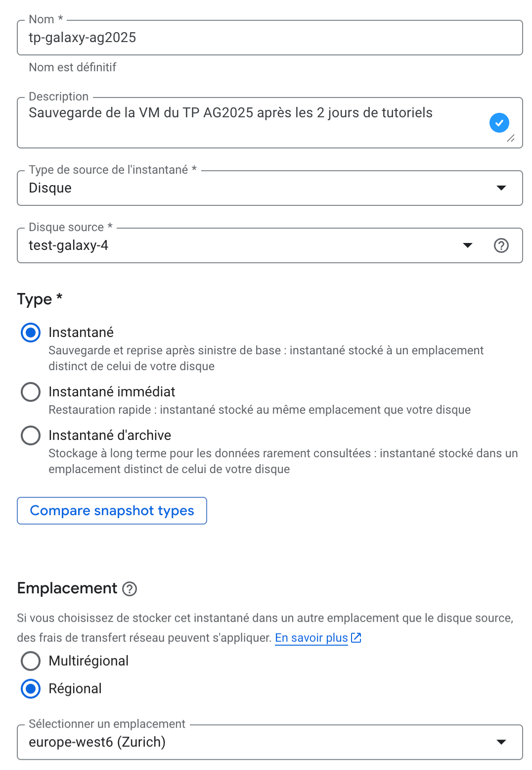The width and height of the screenshot is (532, 770).
Task: Select the Instantané d'archive option
Action: pyautogui.click(x=30, y=435)
